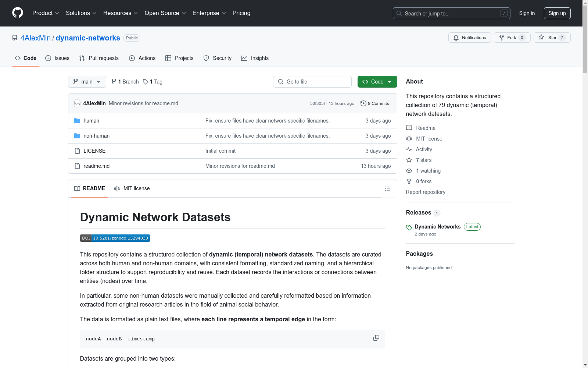This screenshot has height=368, width=588.
Task: Open the Packages heading link
Action: 419,254
